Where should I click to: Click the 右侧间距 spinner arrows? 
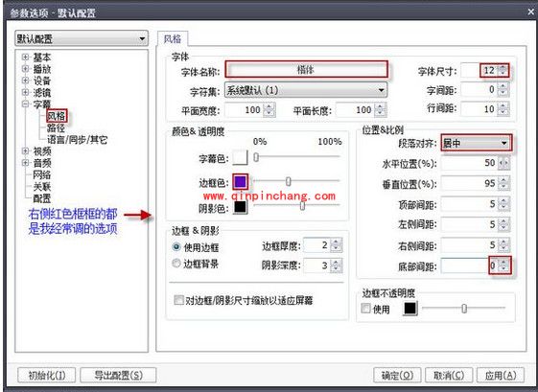pos(504,245)
